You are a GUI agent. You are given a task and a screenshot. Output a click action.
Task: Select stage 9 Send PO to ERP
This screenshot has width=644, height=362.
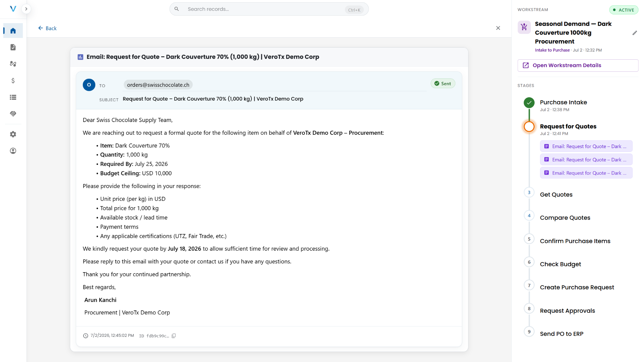click(x=561, y=334)
